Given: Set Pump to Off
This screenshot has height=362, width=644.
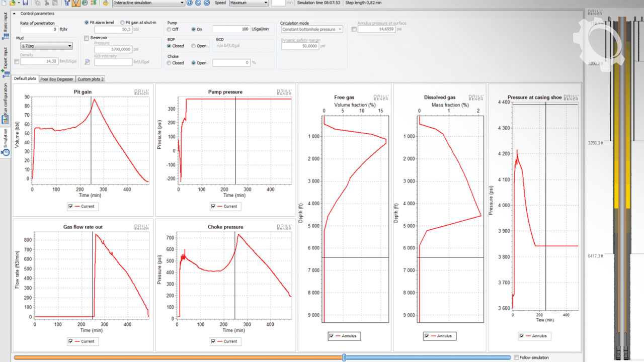Looking at the screenshot, I should pos(169,29).
